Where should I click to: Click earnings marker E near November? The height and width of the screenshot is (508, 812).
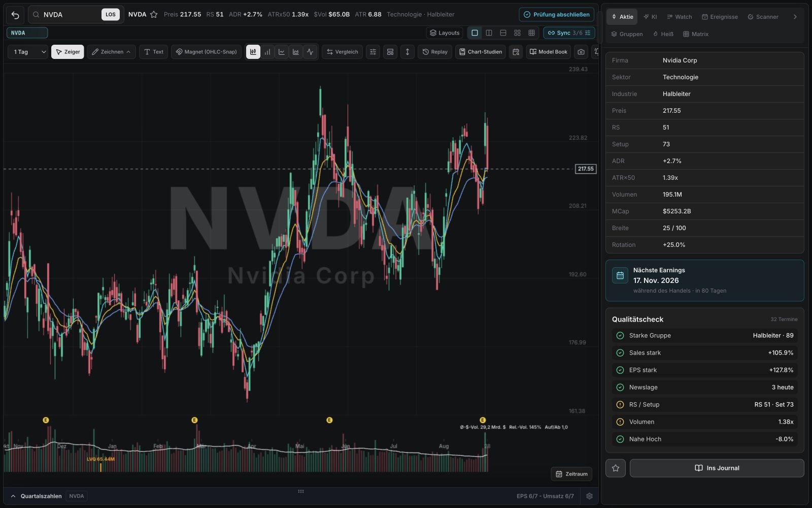click(46, 420)
